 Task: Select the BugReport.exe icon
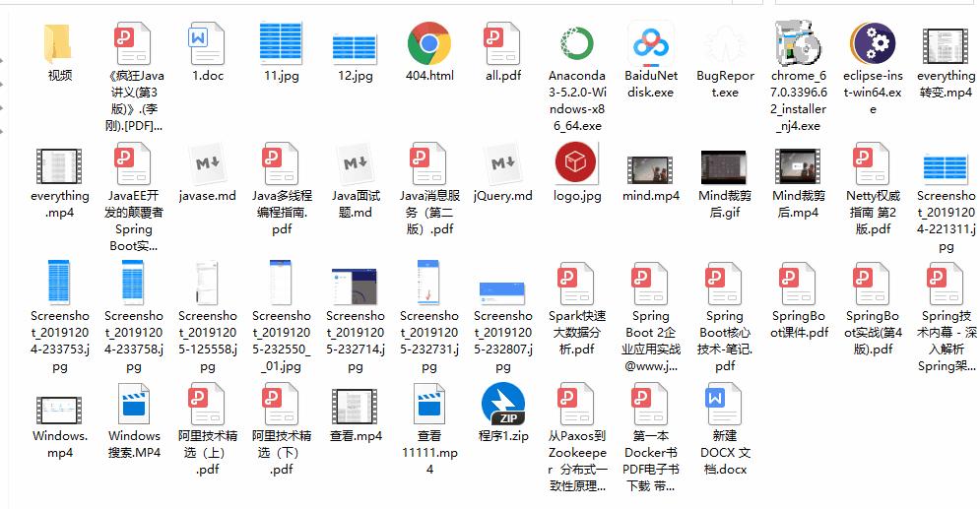(x=724, y=43)
